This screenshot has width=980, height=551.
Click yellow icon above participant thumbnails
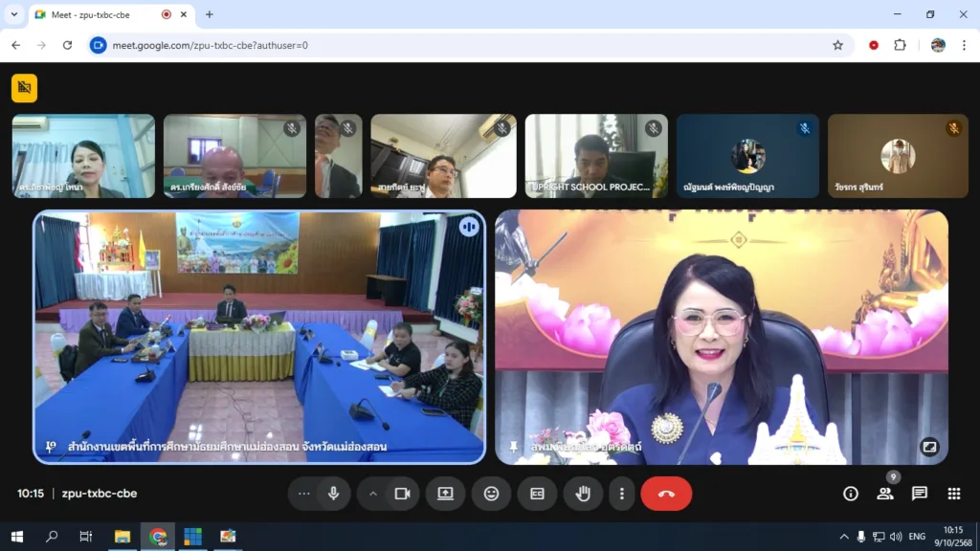tap(24, 88)
